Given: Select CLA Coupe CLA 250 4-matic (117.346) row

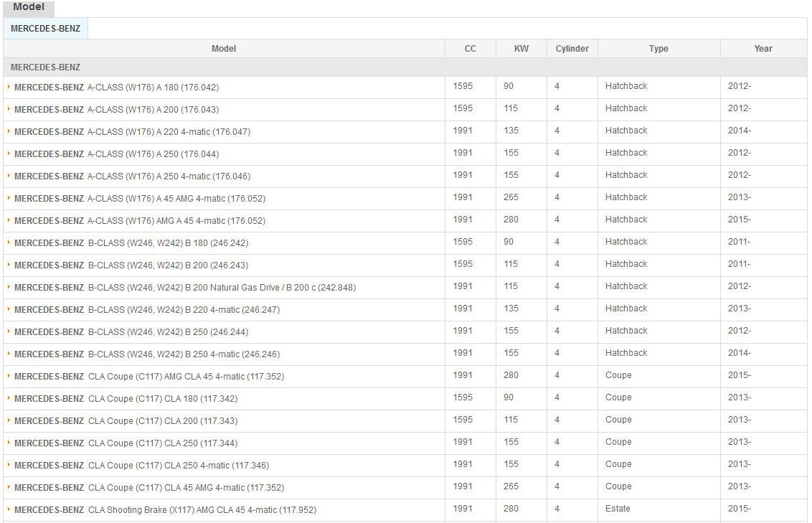Looking at the screenshot, I should [x=405, y=466].
